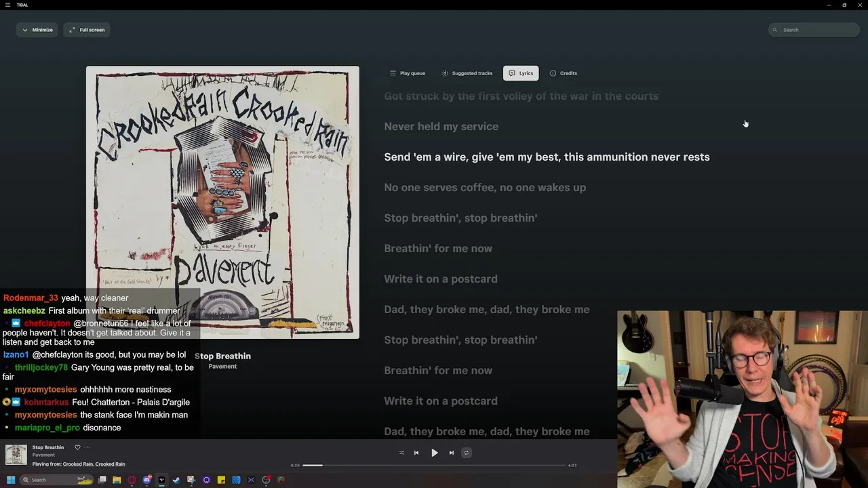The image size is (868, 488).
Task: Click the Search input field
Action: point(814,30)
